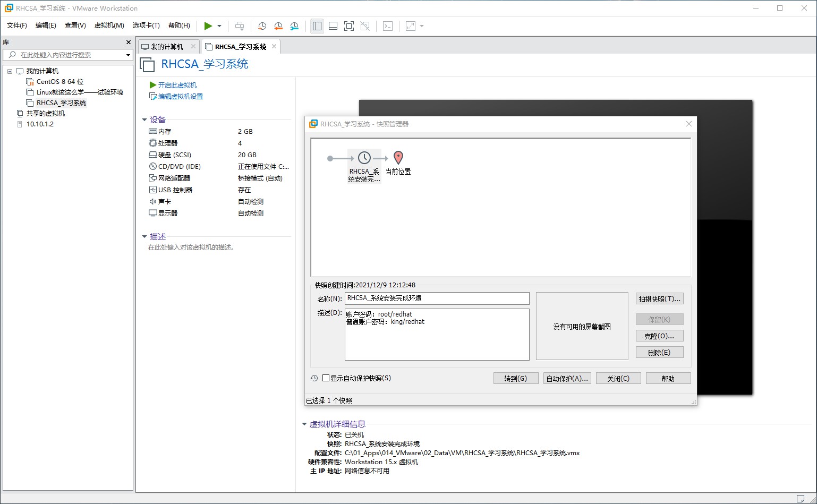Click the 编辑虚拟机设置 link
This screenshot has width=817, height=504.
181,97
